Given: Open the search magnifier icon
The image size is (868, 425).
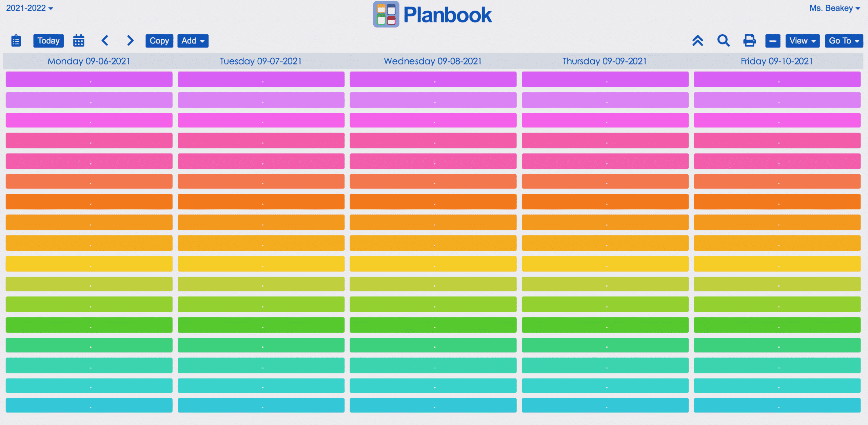Looking at the screenshot, I should [x=723, y=41].
